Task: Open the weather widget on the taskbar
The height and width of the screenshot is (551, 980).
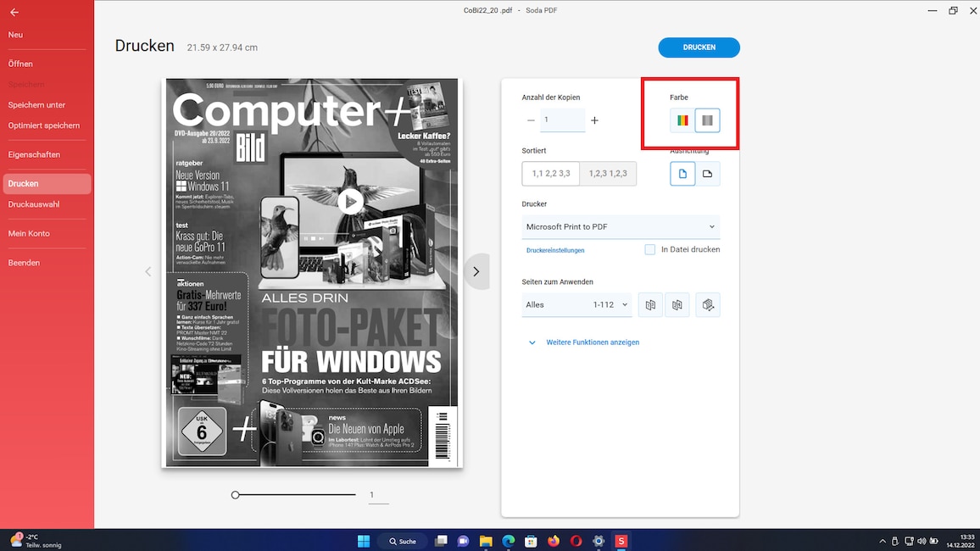Action: pos(36,541)
